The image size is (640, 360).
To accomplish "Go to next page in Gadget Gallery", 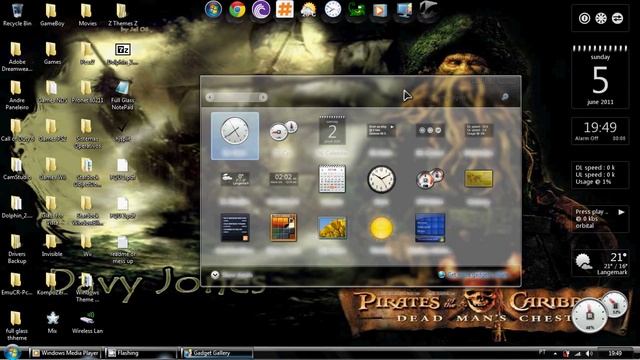I will 263,97.
